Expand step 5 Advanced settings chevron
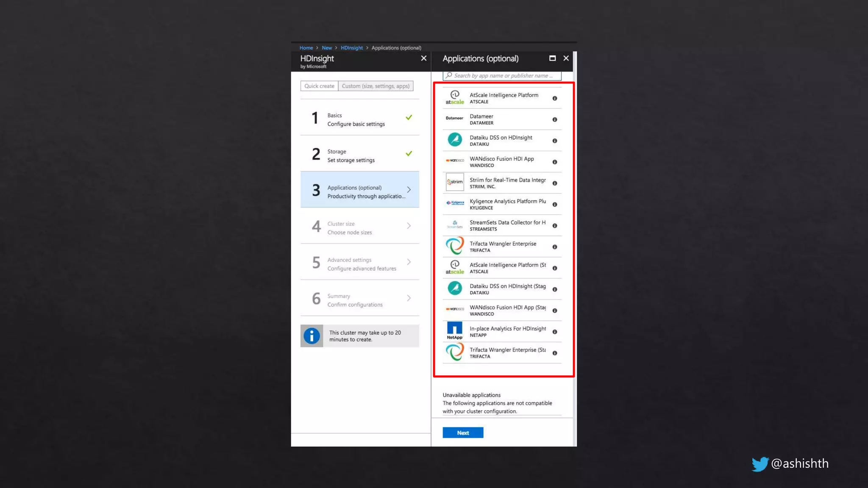 (x=409, y=262)
